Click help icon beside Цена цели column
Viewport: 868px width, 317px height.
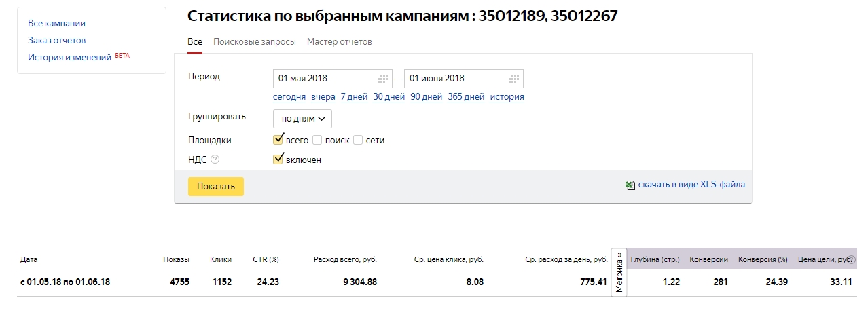852,259
